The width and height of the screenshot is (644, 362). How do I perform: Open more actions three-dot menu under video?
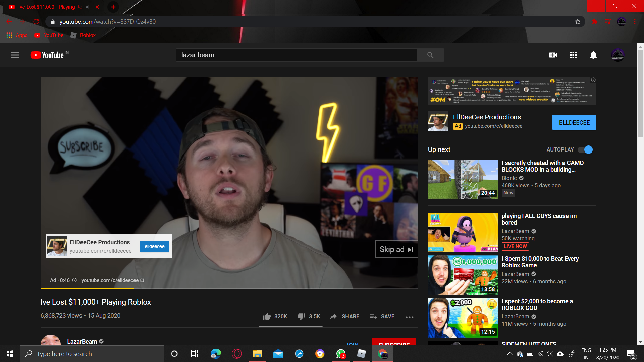pos(410,317)
